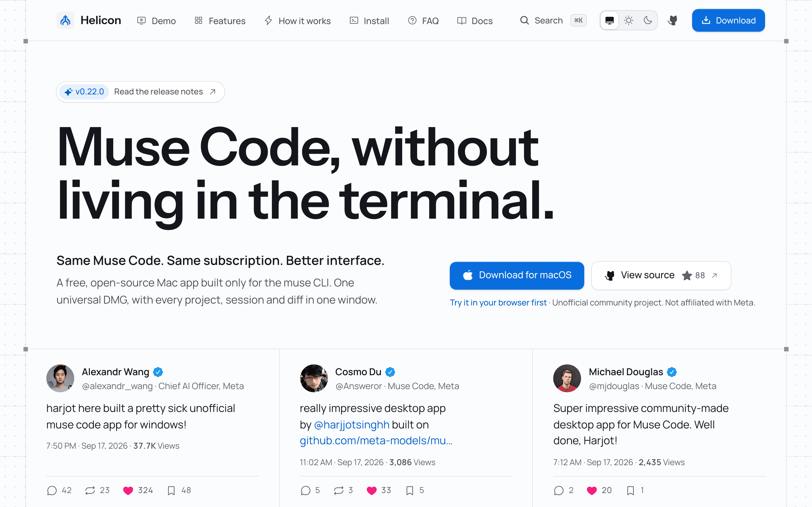Open How it works section
Screen dimensions: 812x507
click(297, 21)
